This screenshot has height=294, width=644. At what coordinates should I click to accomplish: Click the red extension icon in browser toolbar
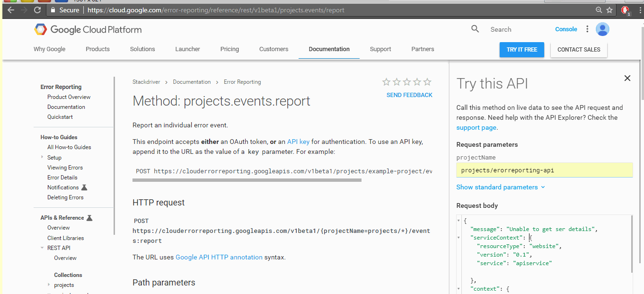[x=626, y=10]
